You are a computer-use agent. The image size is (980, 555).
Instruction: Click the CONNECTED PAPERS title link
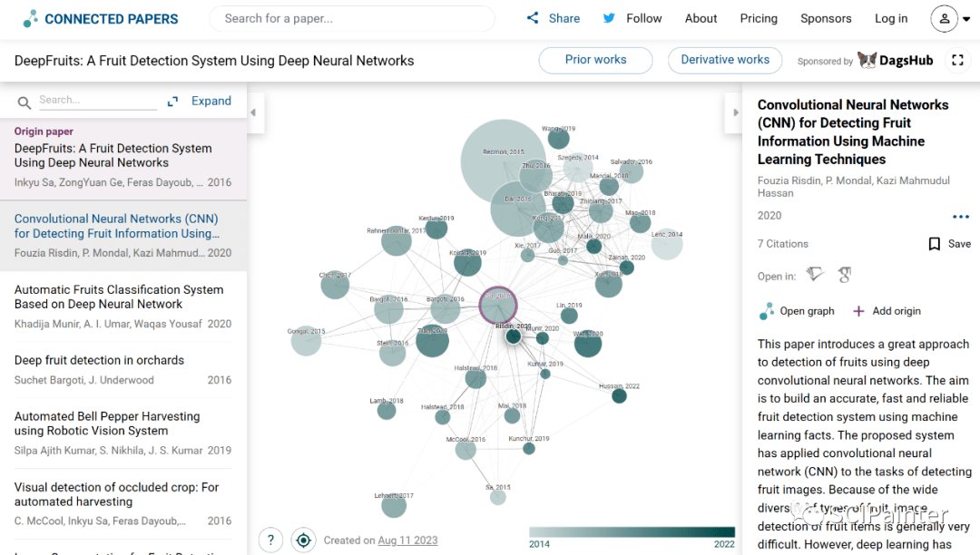(112, 19)
